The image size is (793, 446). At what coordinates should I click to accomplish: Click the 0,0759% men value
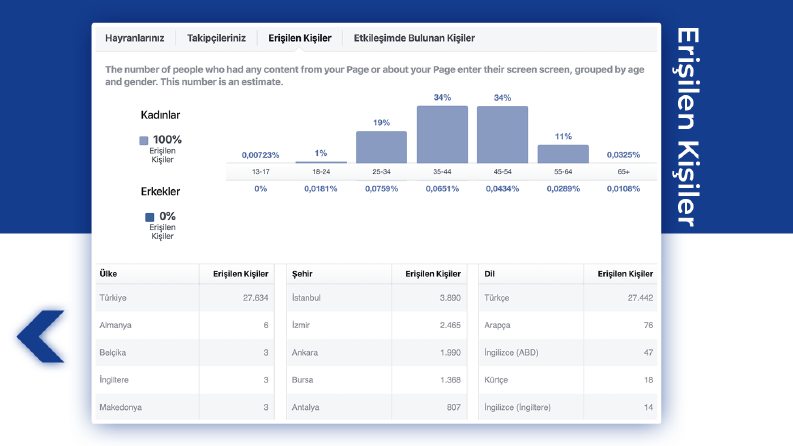381,189
